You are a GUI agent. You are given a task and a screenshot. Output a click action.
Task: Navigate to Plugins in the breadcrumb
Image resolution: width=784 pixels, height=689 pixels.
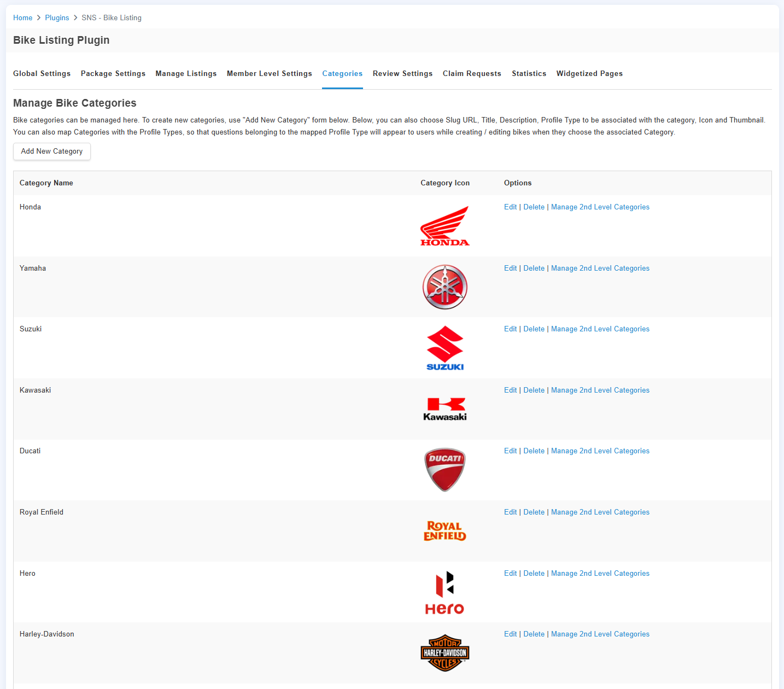point(57,18)
